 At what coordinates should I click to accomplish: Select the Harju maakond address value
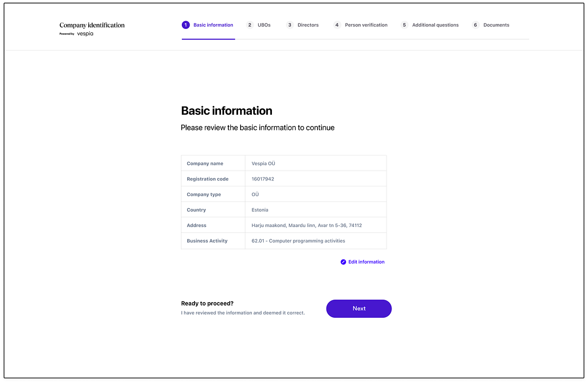click(x=307, y=226)
